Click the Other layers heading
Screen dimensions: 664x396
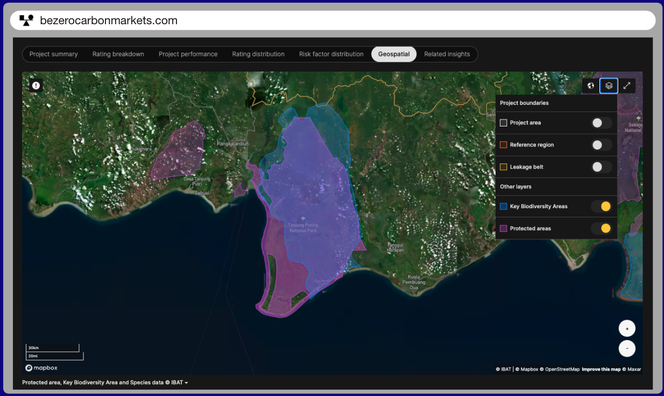click(515, 187)
